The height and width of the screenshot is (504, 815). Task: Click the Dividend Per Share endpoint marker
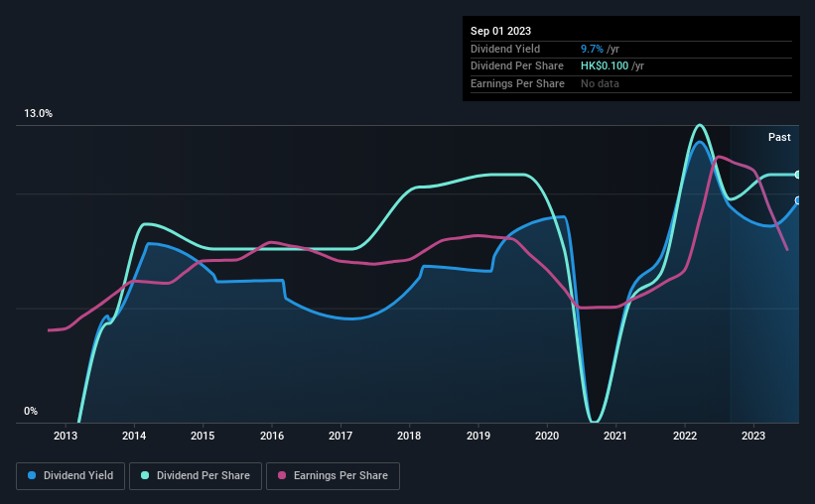(797, 175)
